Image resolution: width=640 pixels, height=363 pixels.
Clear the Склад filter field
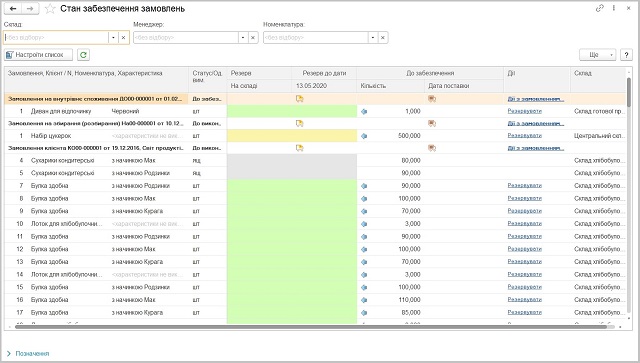coord(123,38)
